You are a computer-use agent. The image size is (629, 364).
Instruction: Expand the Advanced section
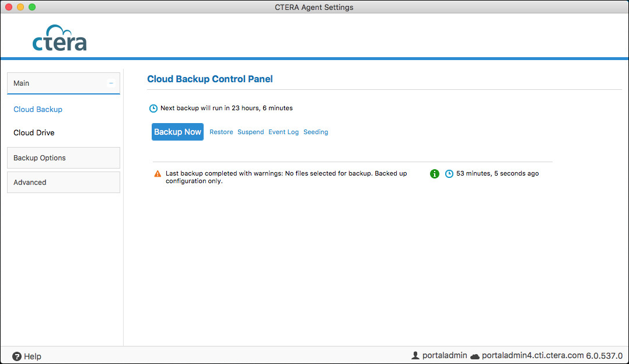[x=64, y=183]
